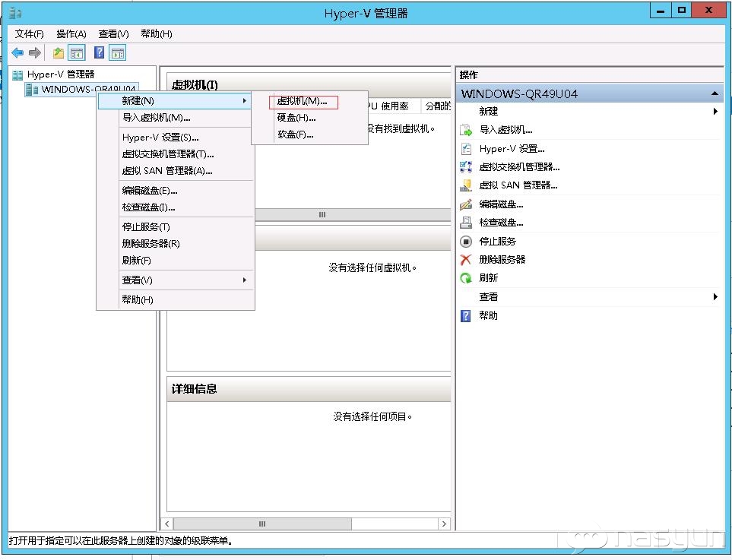732x560 pixels.
Task: Click the red X 删除服务器 icon
Action: click(x=466, y=259)
